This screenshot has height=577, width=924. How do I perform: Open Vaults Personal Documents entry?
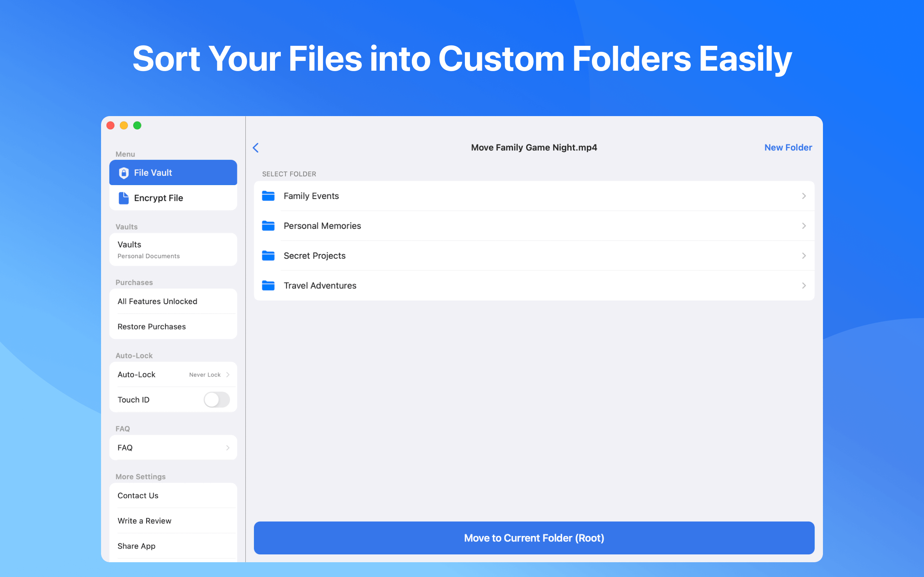pyautogui.click(x=173, y=250)
